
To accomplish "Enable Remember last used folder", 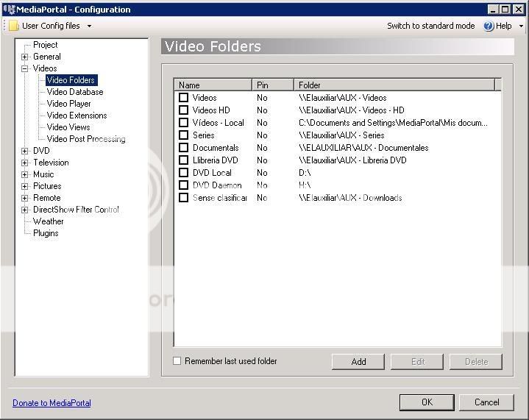I will point(177,361).
